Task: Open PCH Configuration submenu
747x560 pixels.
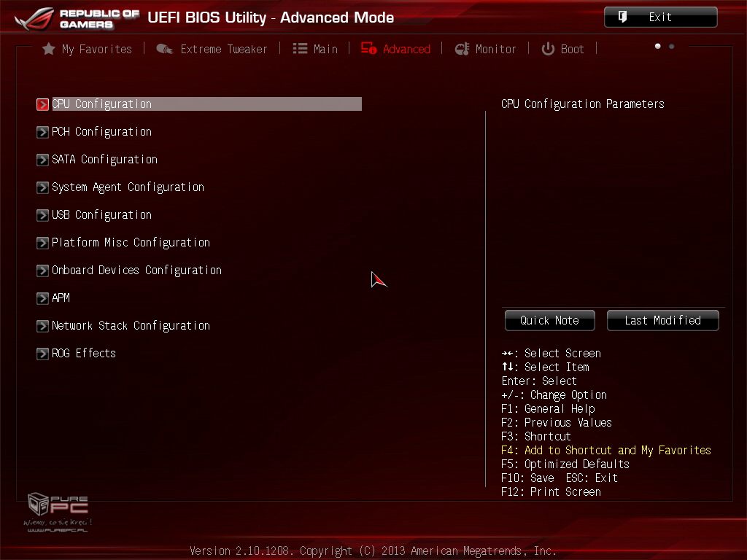Action: point(94,132)
